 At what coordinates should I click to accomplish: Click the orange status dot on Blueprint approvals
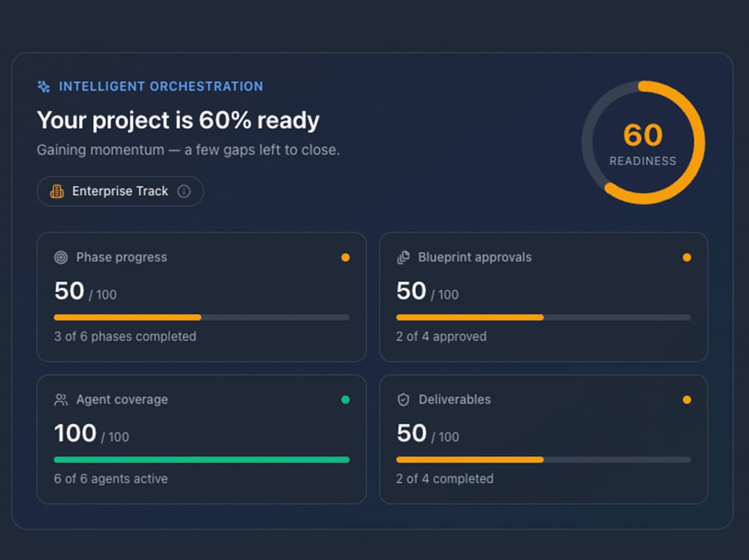[687, 257]
